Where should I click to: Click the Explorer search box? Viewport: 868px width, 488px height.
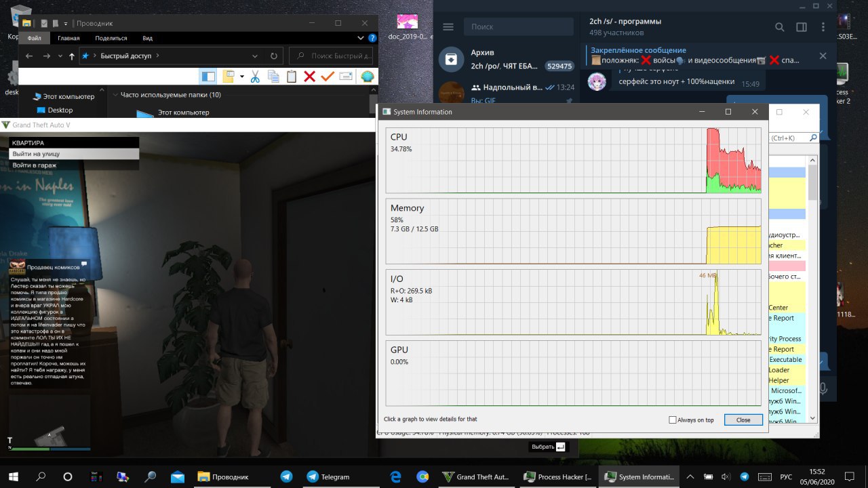(x=332, y=56)
